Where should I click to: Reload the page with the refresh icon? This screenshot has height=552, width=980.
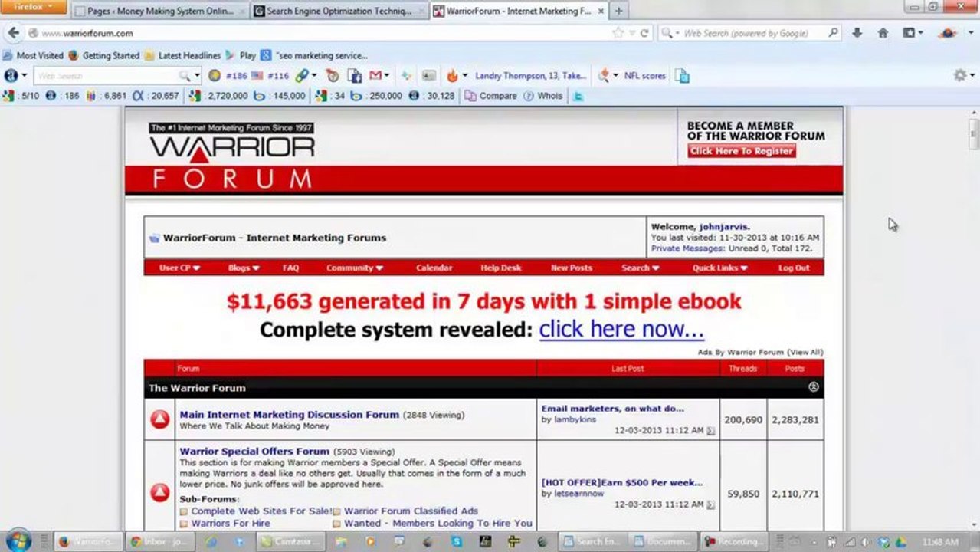(x=644, y=33)
